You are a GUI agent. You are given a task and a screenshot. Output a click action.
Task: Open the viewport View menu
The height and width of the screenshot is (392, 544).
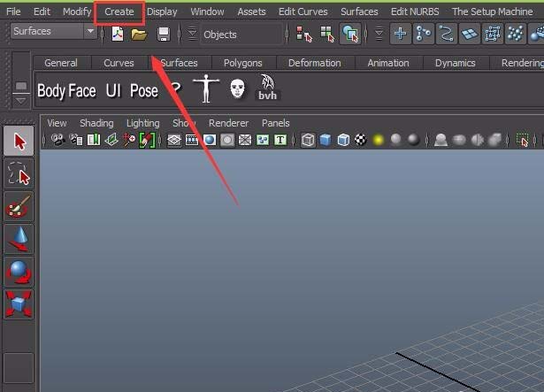pos(57,123)
